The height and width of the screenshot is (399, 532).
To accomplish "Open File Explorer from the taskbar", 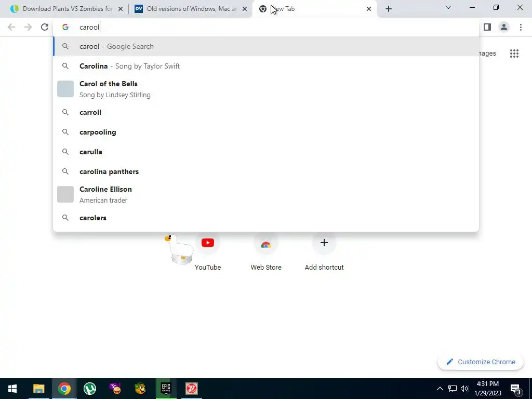I will (x=38, y=389).
